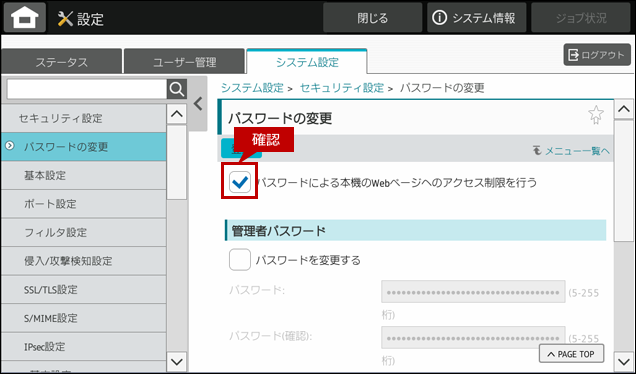The image size is (636, 374).
Task: Select the システム設定 tab
Action: [307, 62]
